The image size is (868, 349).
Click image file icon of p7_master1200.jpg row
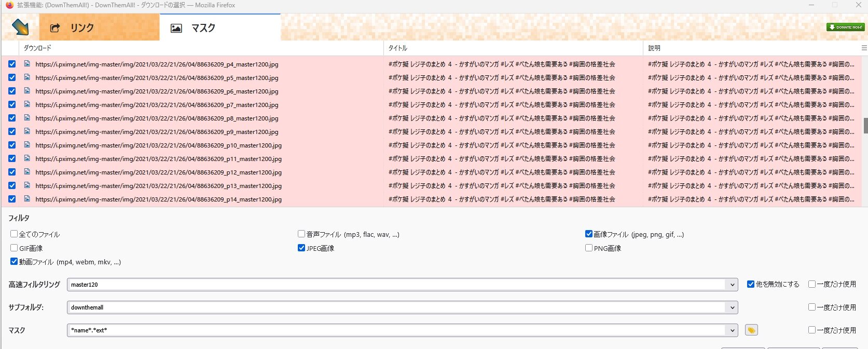pyautogui.click(x=27, y=104)
